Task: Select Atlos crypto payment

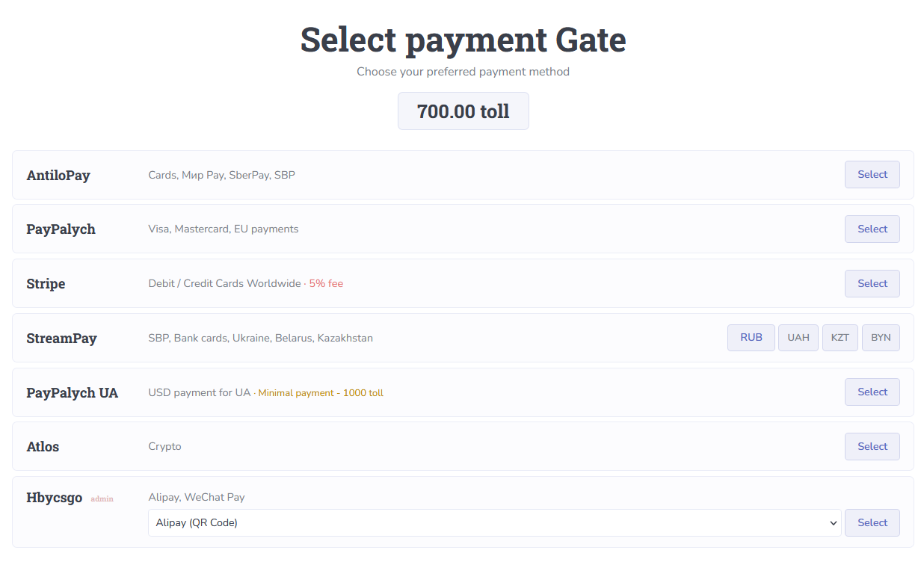Action: [x=872, y=447]
